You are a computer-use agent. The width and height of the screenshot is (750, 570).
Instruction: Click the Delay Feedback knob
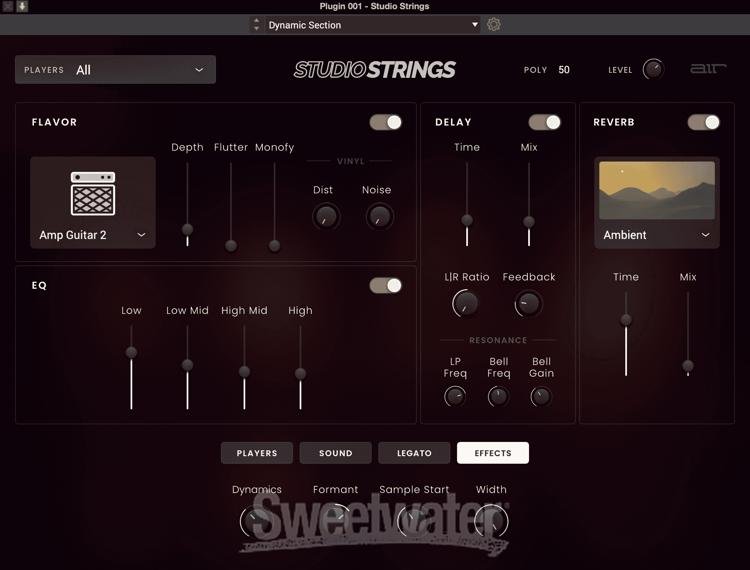528,303
